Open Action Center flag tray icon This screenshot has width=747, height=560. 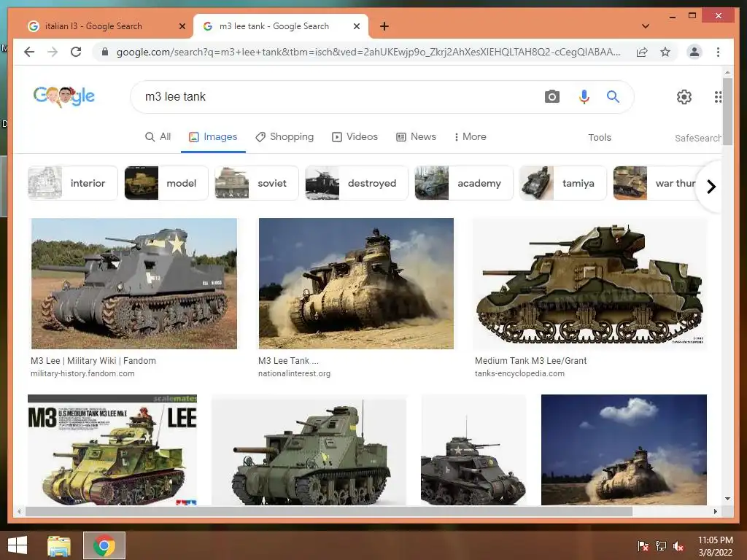[643, 546]
